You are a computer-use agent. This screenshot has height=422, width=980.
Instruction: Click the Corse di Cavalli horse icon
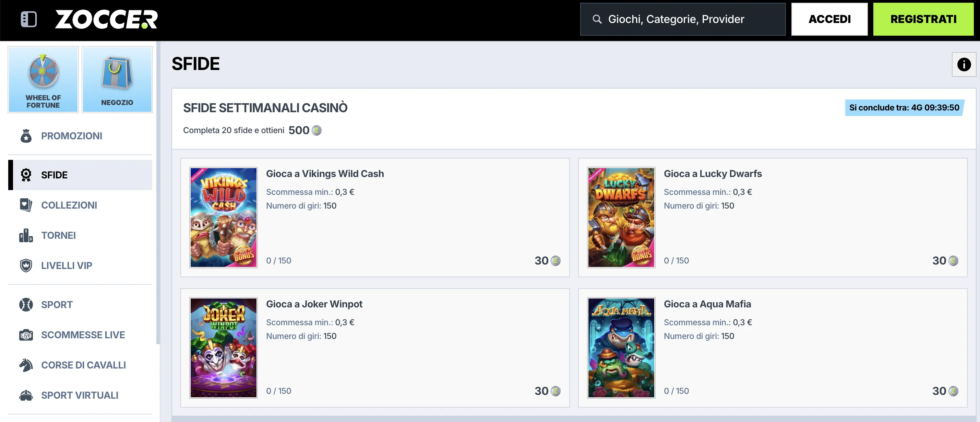coord(26,365)
